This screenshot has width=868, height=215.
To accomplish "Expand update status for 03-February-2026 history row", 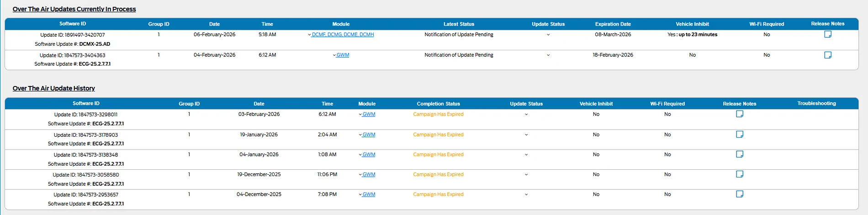I will point(526,114).
